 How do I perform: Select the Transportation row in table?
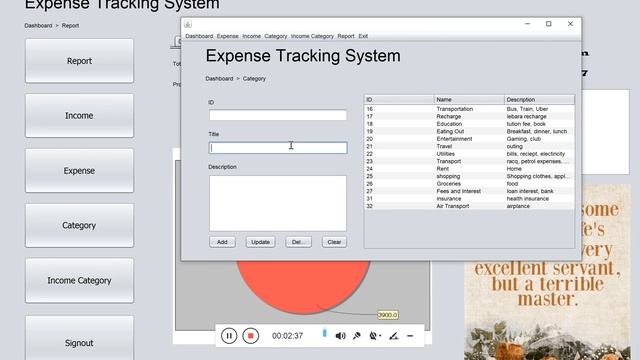point(469,109)
